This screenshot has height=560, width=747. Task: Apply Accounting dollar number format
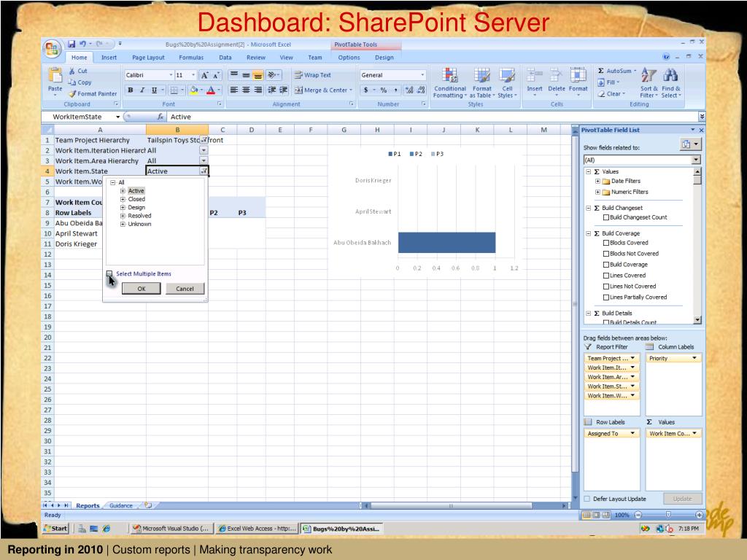[365, 90]
